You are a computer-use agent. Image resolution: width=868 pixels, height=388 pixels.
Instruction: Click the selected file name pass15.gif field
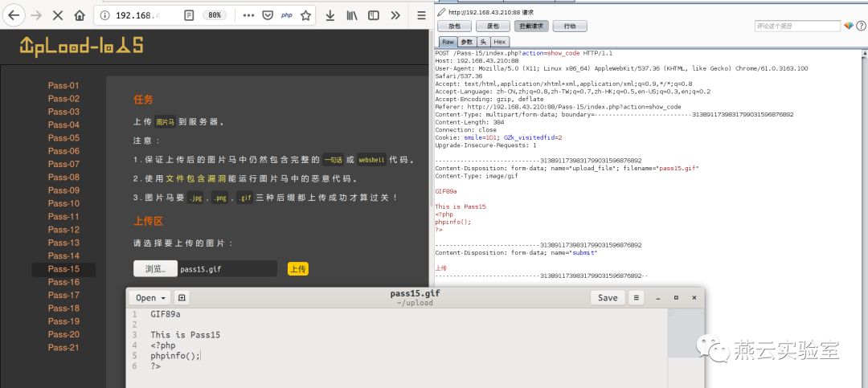tap(227, 269)
